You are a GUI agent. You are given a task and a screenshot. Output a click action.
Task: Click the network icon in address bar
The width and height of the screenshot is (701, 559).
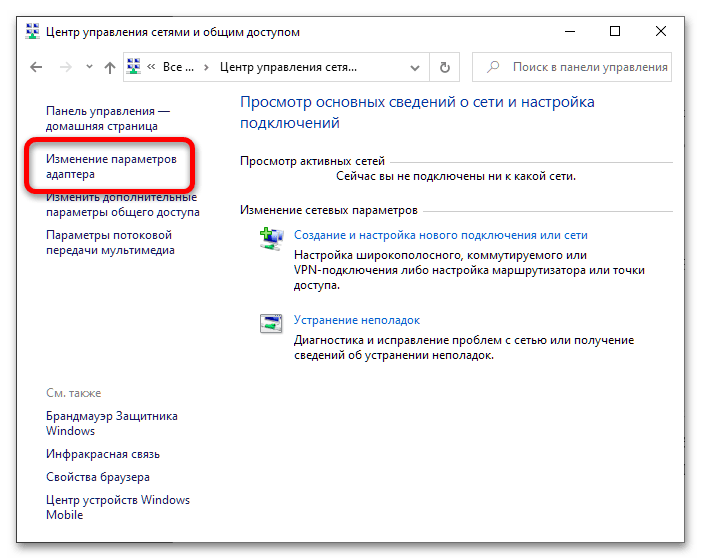pos(134,67)
